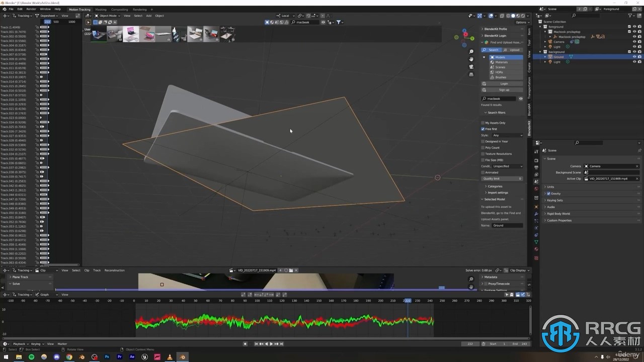Enable the My Assets Only checkbox
Screen dimensions: 644x362
[483, 123]
